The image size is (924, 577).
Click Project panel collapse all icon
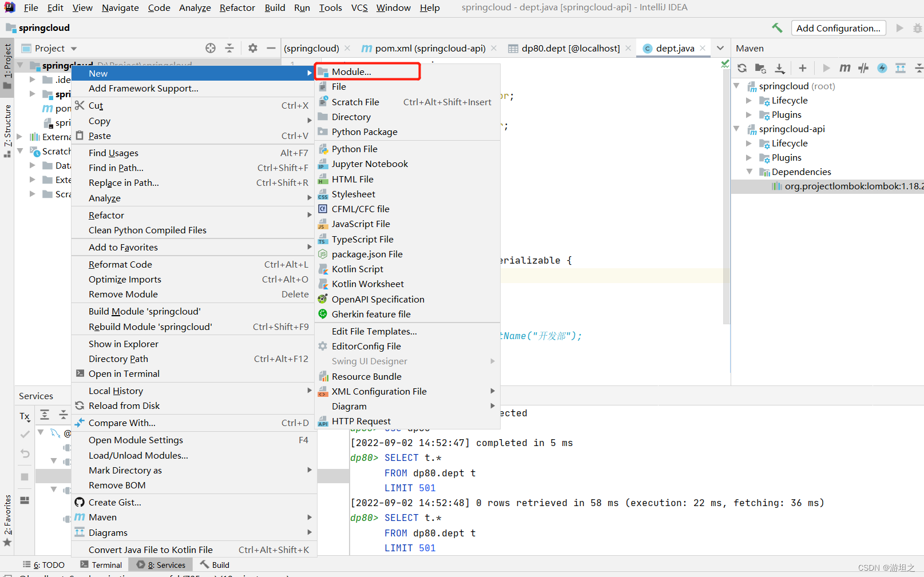click(229, 48)
